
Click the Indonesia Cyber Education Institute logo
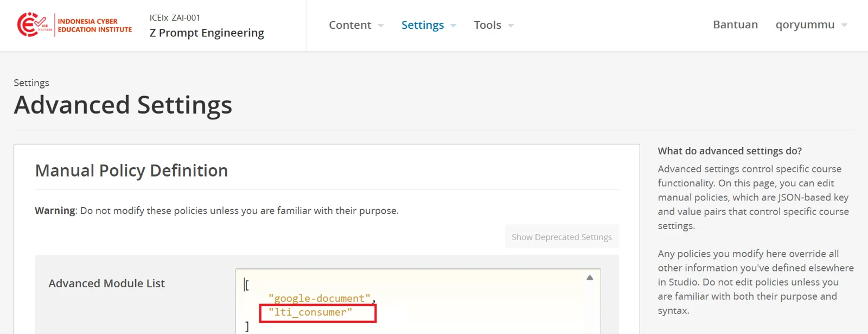pyautogui.click(x=75, y=25)
